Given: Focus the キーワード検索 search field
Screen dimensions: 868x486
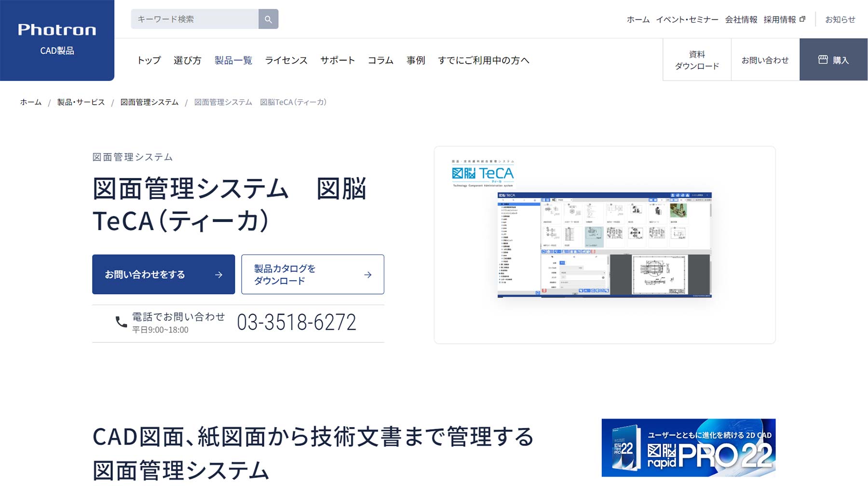Looking at the screenshot, I should click(195, 19).
